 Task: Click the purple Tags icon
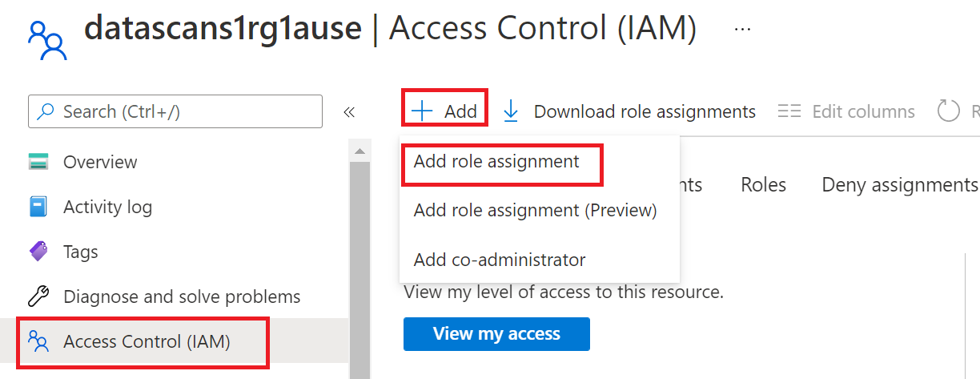click(x=38, y=252)
